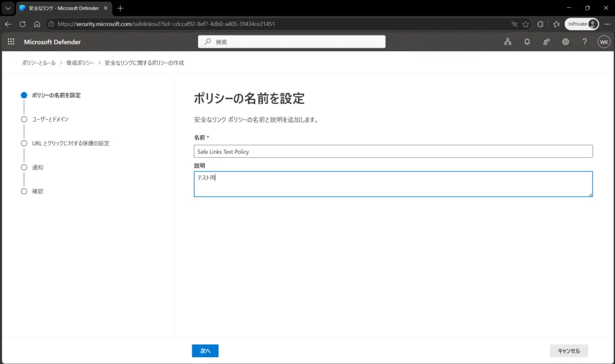615x364 pixels.
Task: Open the app launcher waffle icon
Action: coord(11,41)
